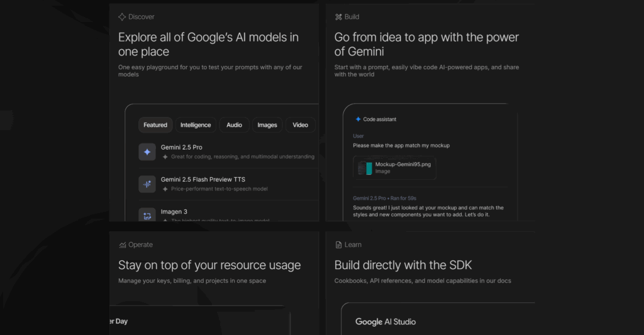
Task: Click the Discover section label
Action: pos(142,17)
